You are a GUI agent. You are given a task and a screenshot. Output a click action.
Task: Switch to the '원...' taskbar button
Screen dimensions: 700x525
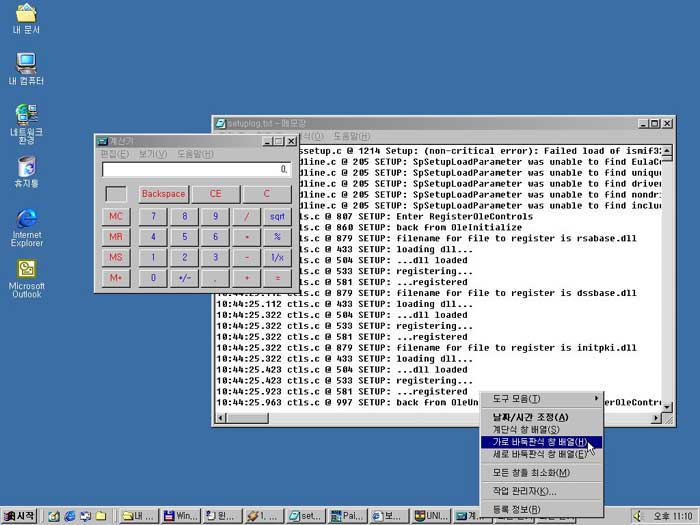(x=222, y=516)
